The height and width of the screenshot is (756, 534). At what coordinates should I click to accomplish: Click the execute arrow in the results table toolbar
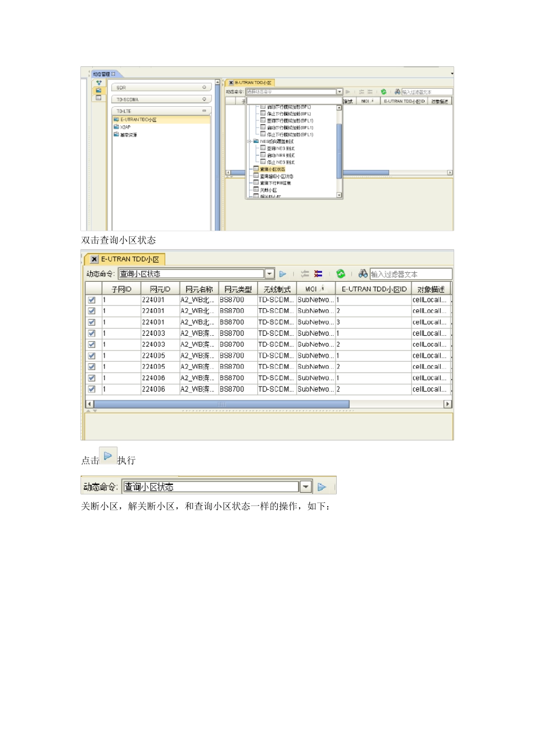point(283,274)
